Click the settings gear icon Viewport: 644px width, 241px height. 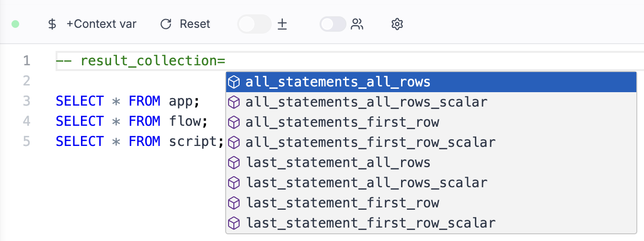click(397, 24)
